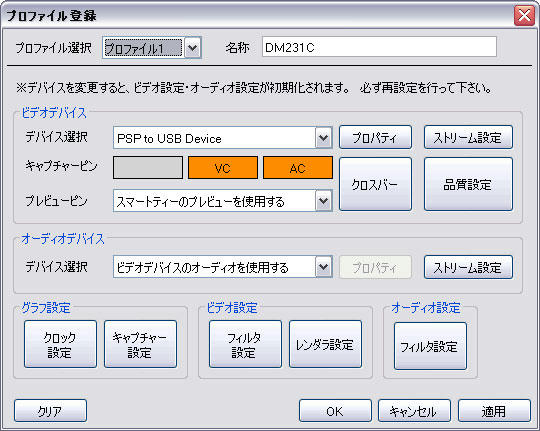Open クロック設定 in graph settings
540x431 pixels.
pyautogui.click(x=60, y=344)
